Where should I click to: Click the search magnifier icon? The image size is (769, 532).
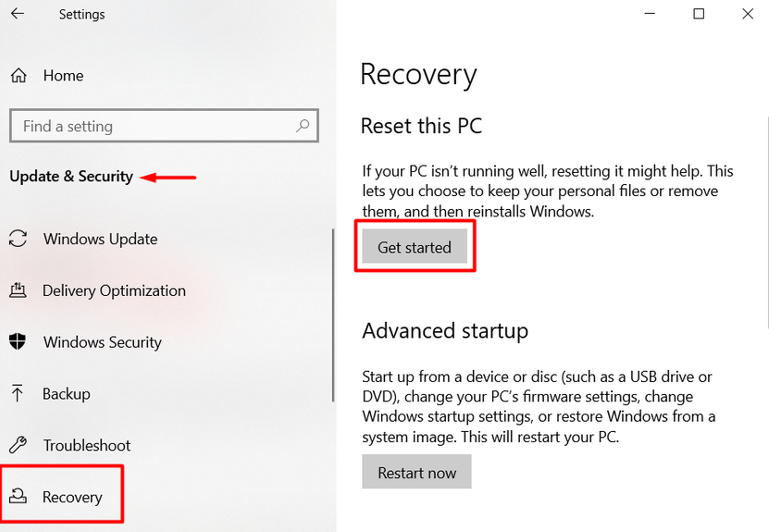click(x=302, y=126)
